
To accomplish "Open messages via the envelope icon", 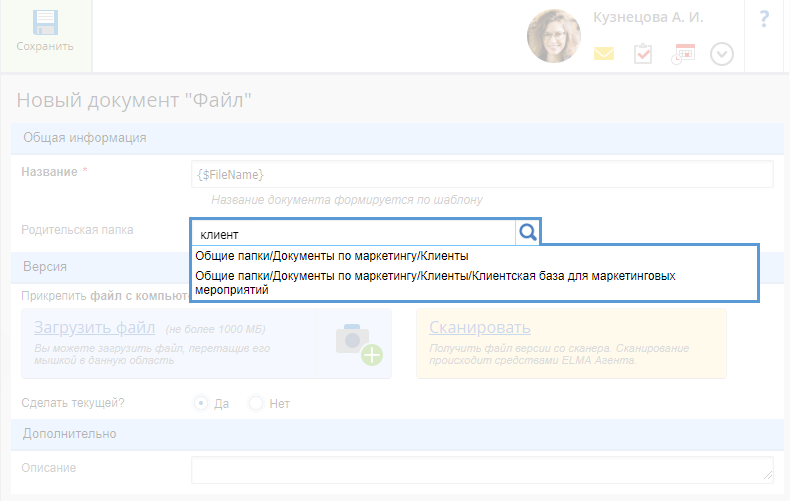I will click(604, 54).
